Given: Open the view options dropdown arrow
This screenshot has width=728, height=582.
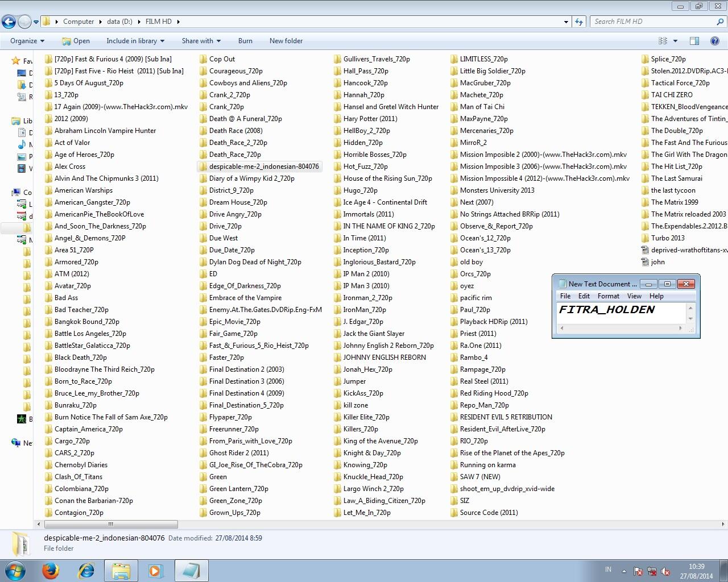Looking at the screenshot, I should [675, 41].
